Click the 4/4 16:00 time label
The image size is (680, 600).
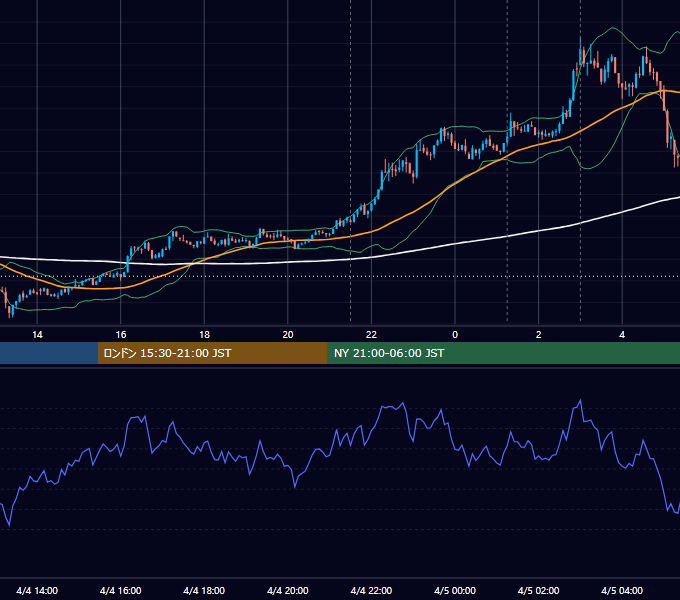coord(121,590)
